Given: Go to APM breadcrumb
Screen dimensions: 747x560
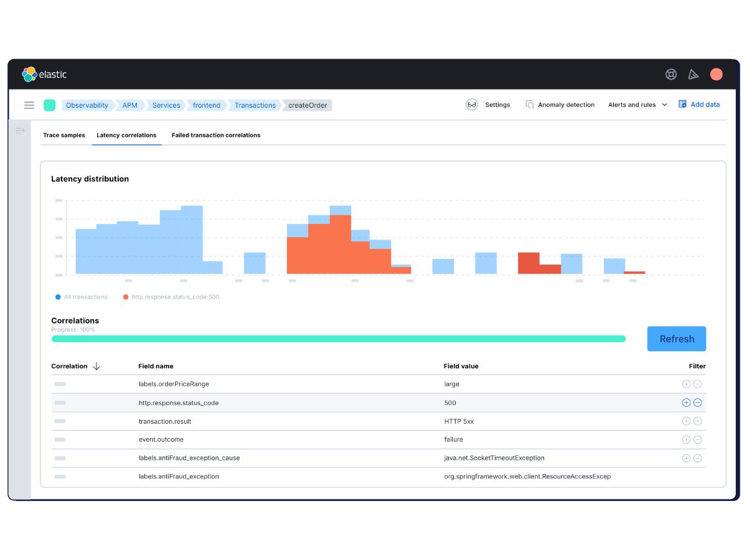Looking at the screenshot, I should click(129, 105).
